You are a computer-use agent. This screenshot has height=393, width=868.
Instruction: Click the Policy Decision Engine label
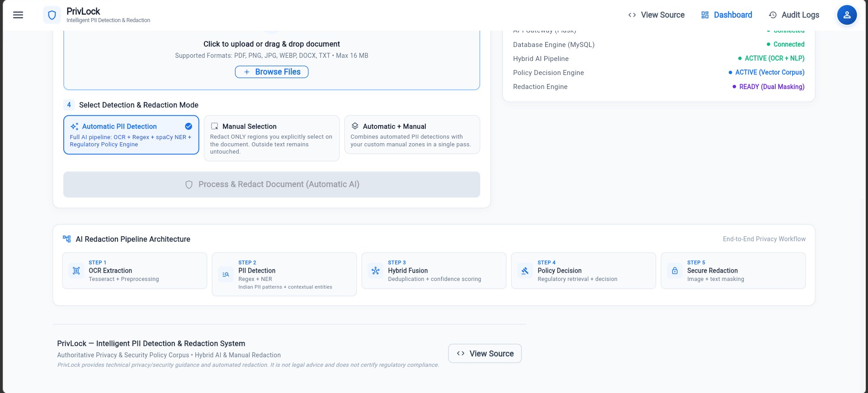pos(548,73)
